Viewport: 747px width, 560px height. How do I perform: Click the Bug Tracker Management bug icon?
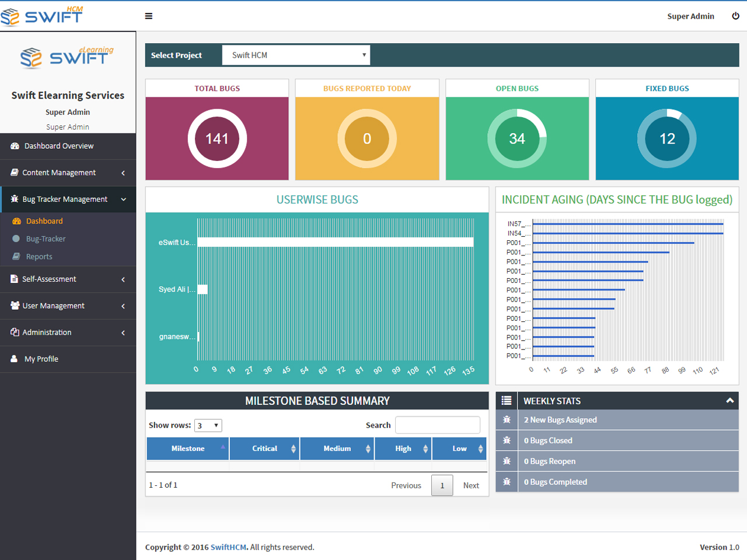[x=15, y=199]
